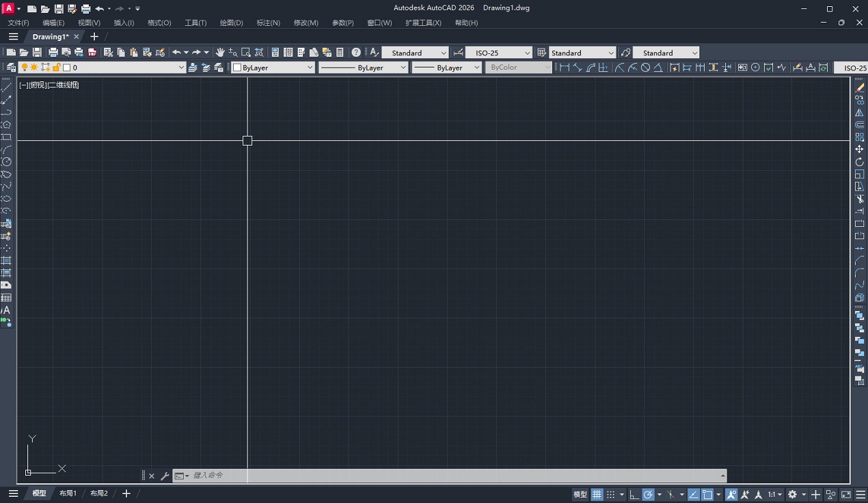
Task: Close the Drawing1 file tab
Action: pos(76,37)
